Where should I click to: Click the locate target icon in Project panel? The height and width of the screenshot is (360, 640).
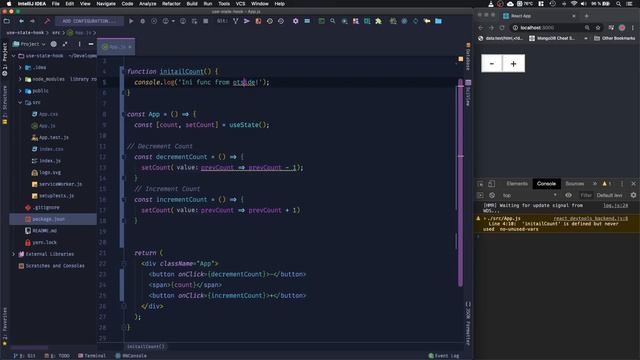click(53, 44)
